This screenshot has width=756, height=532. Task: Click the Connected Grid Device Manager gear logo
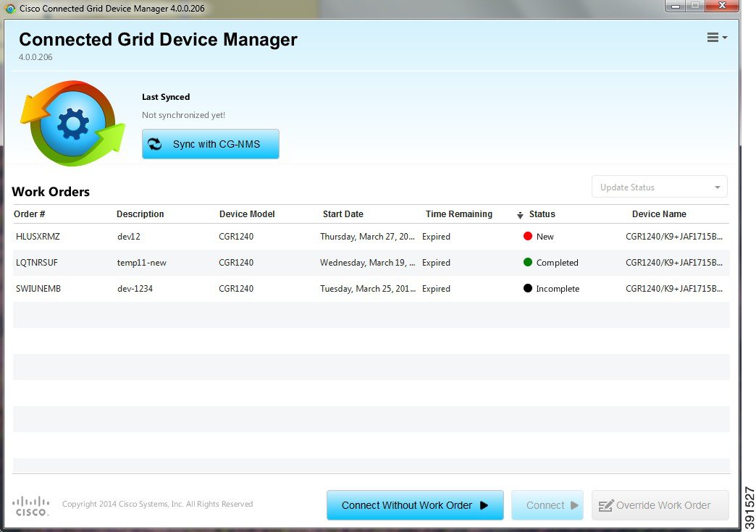tap(72, 123)
